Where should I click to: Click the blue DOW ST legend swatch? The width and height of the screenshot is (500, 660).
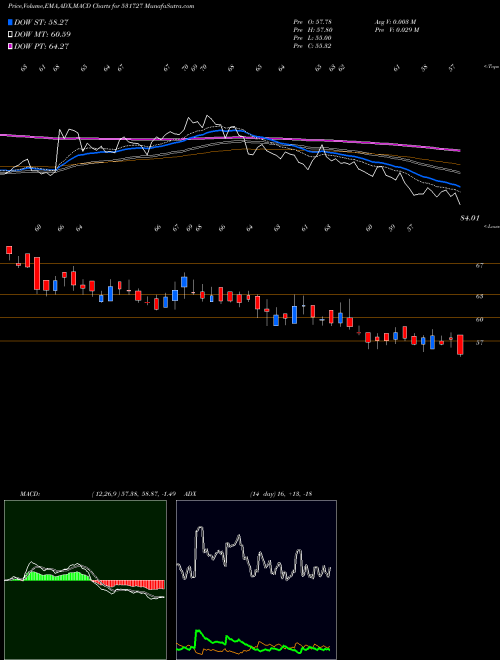(10, 22)
